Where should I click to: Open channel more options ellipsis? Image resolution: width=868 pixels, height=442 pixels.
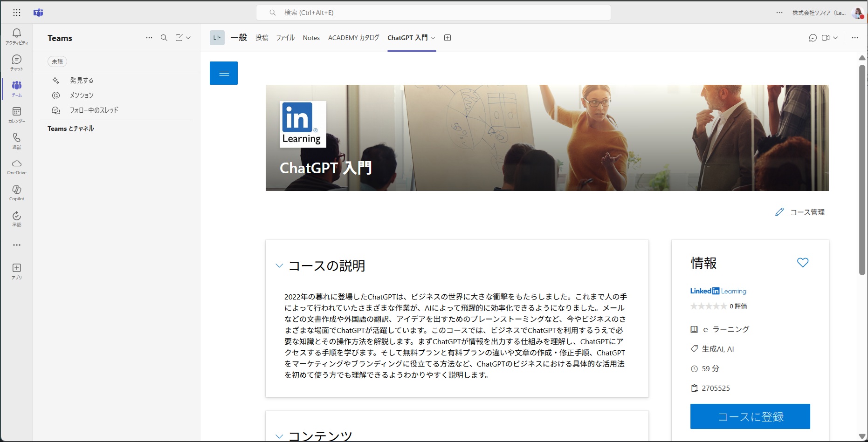[855, 38]
